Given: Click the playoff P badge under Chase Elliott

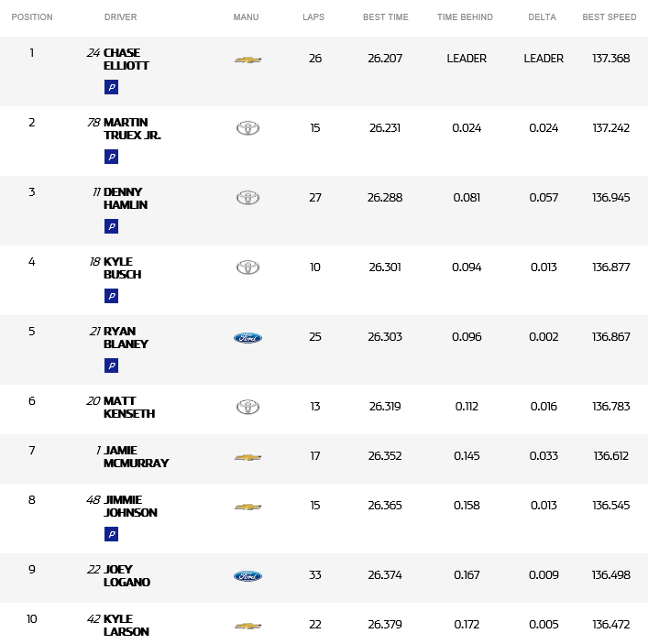Looking at the screenshot, I should (x=111, y=87).
